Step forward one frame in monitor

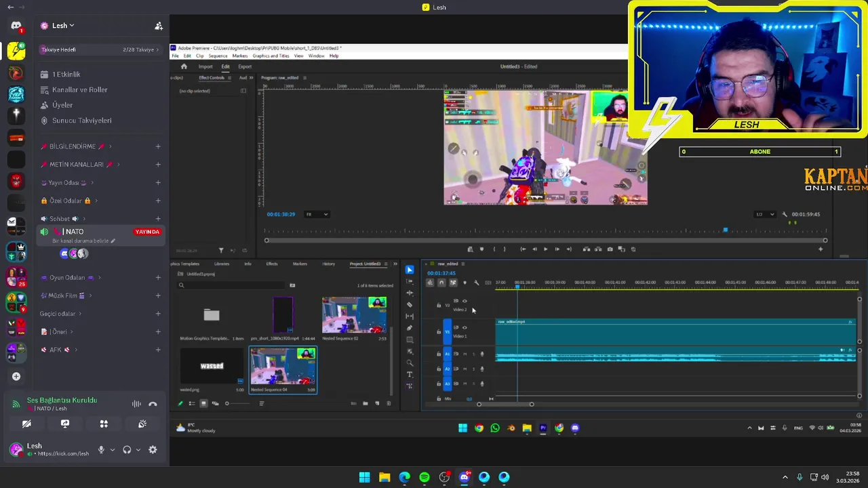point(557,249)
